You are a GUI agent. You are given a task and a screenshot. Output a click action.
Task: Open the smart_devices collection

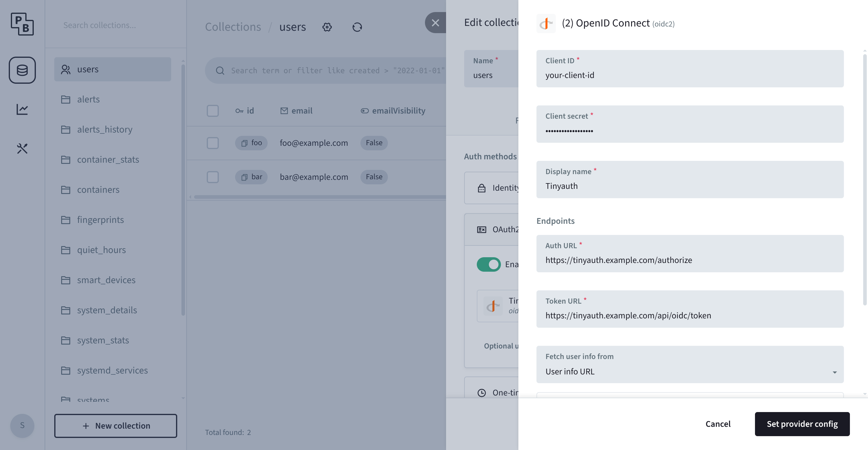coord(112,280)
